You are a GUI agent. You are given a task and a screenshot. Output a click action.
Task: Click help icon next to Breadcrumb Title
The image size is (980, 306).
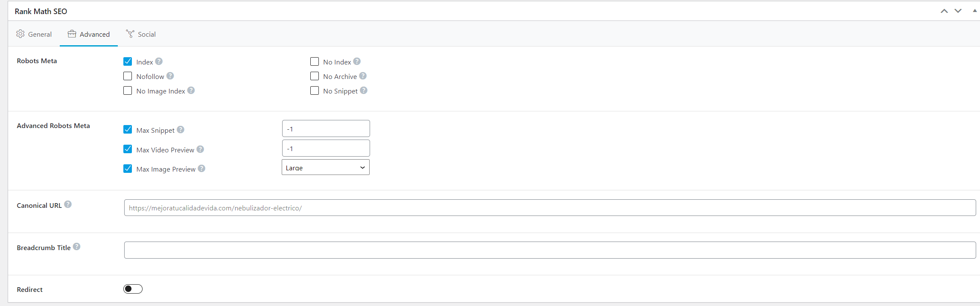(76, 247)
